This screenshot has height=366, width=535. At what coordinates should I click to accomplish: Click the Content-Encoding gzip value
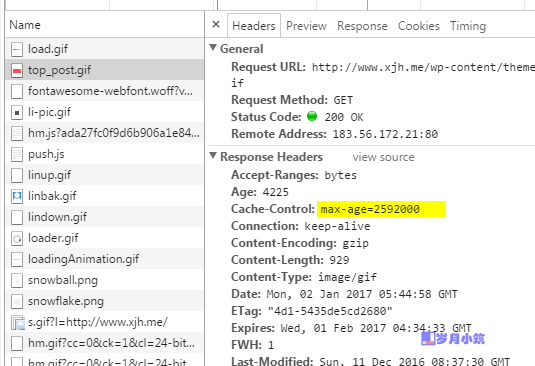coord(356,243)
